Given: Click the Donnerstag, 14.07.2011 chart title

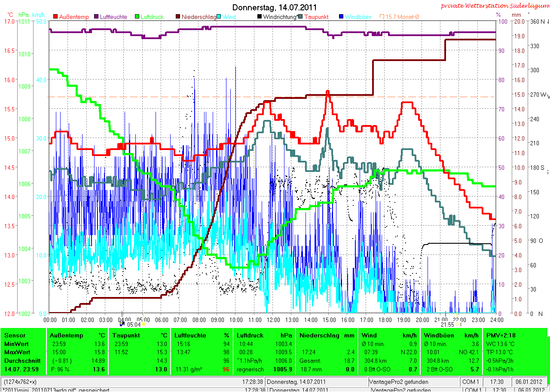Looking at the screenshot, I should pyautogui.click(x=275, y=7).
